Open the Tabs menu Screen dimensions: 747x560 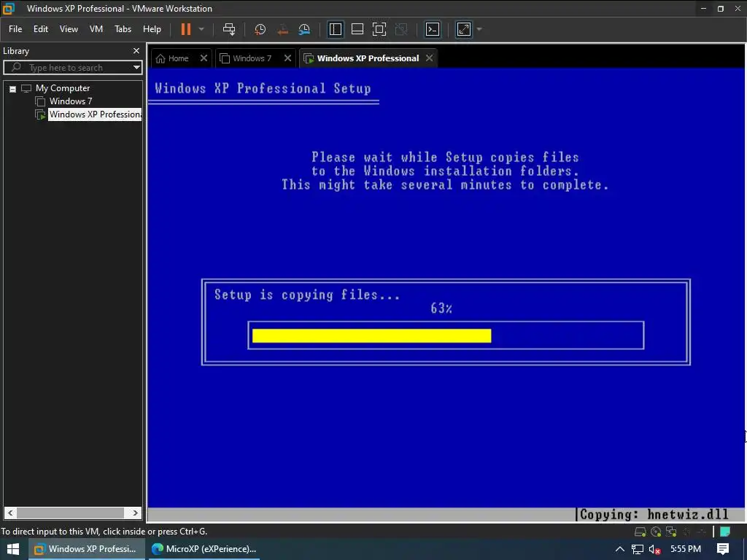[123, 29]
